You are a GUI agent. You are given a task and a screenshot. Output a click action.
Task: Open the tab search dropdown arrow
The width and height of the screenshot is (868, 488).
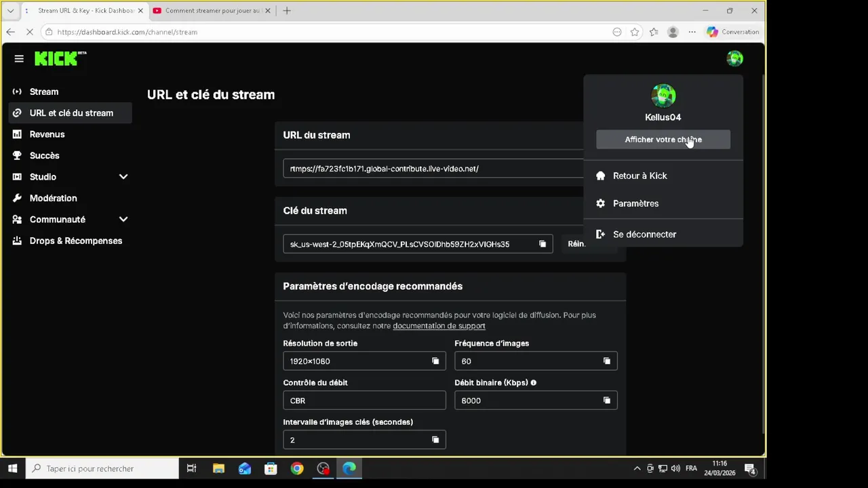click(10, 11)
